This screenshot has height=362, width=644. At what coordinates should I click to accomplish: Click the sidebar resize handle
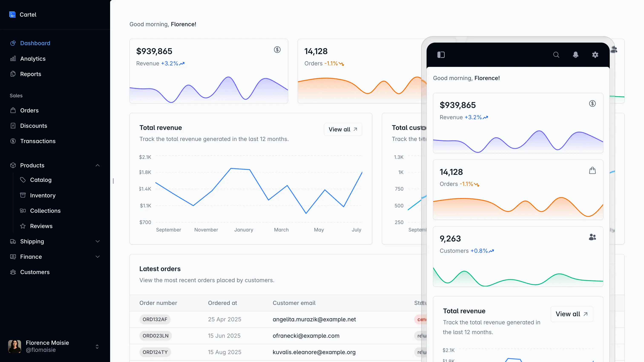113,181
